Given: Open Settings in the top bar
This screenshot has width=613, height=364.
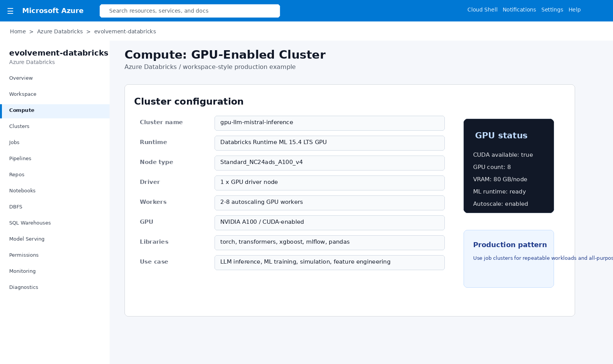Looking at the screenshot, I should pos(552,10).
